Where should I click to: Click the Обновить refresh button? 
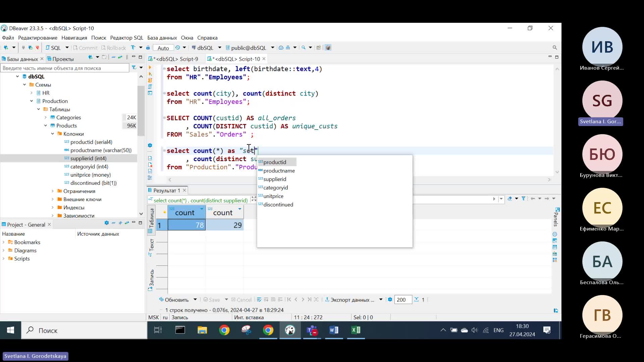[x=174, y=300]
